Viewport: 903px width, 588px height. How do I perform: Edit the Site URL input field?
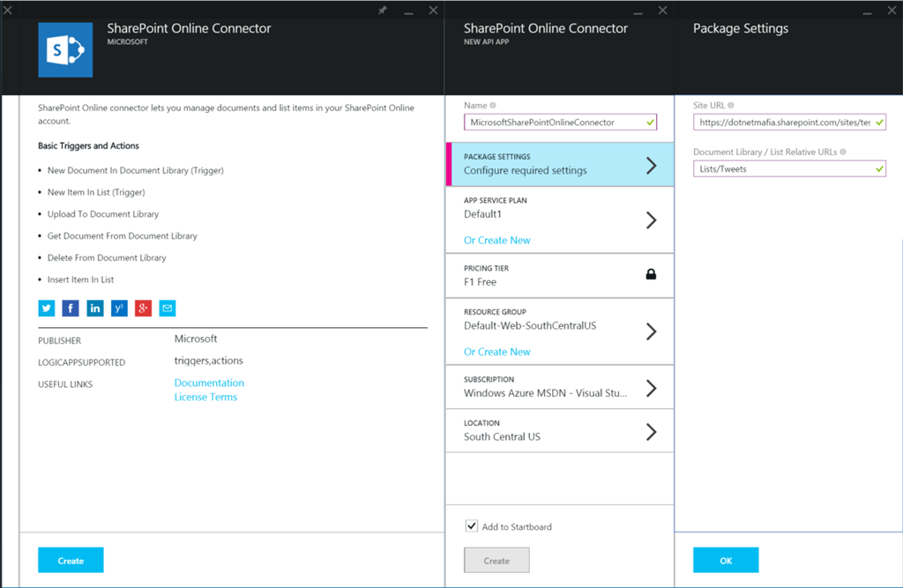(x=789, y=122)
